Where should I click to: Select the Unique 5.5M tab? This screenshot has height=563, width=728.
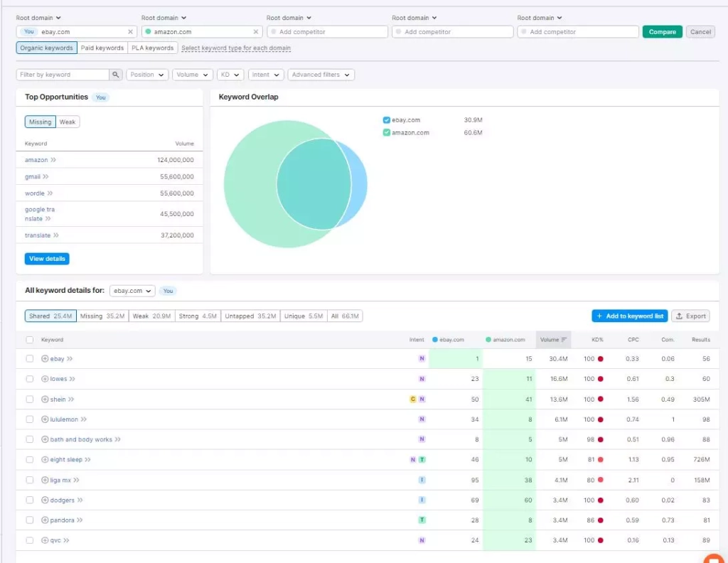pos(303,316)
